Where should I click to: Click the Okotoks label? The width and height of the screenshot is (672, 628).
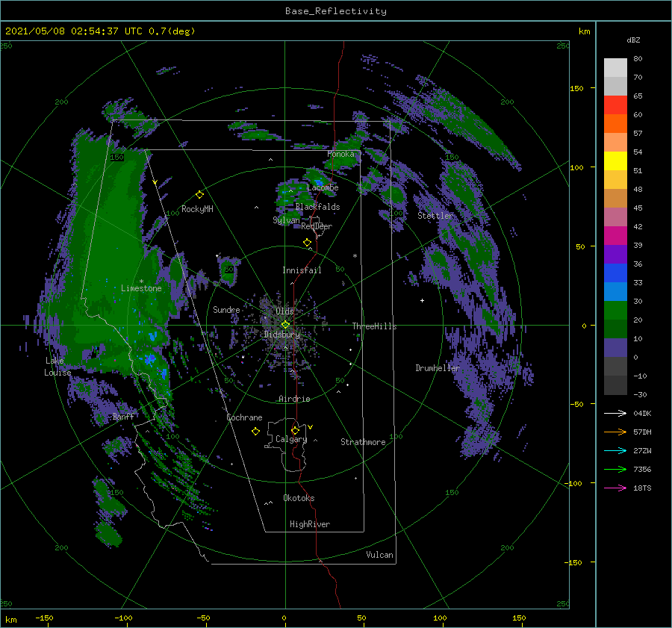point(299,498)
